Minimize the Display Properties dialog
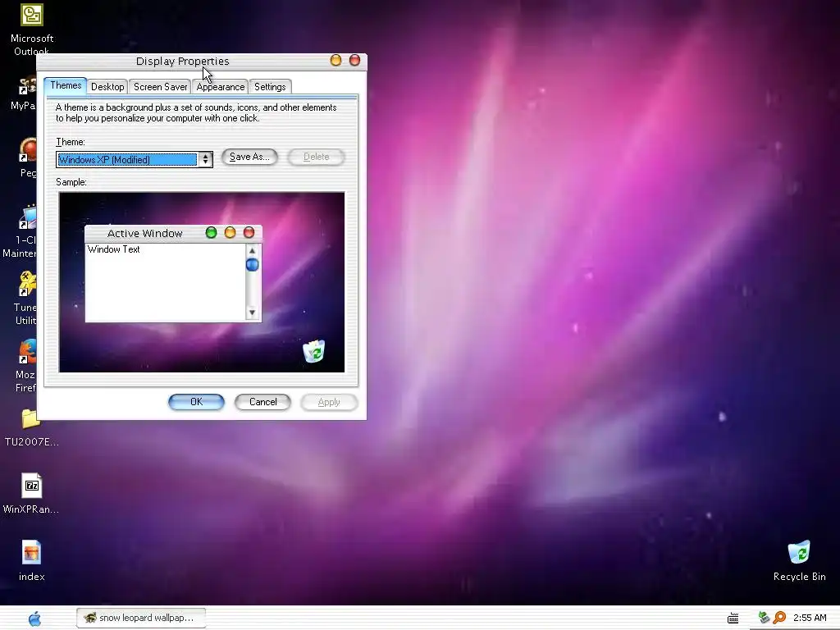 pos(336,61)
